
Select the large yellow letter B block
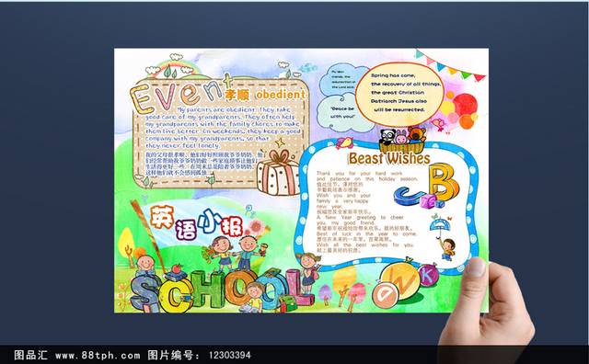click(x=444, y=183)
